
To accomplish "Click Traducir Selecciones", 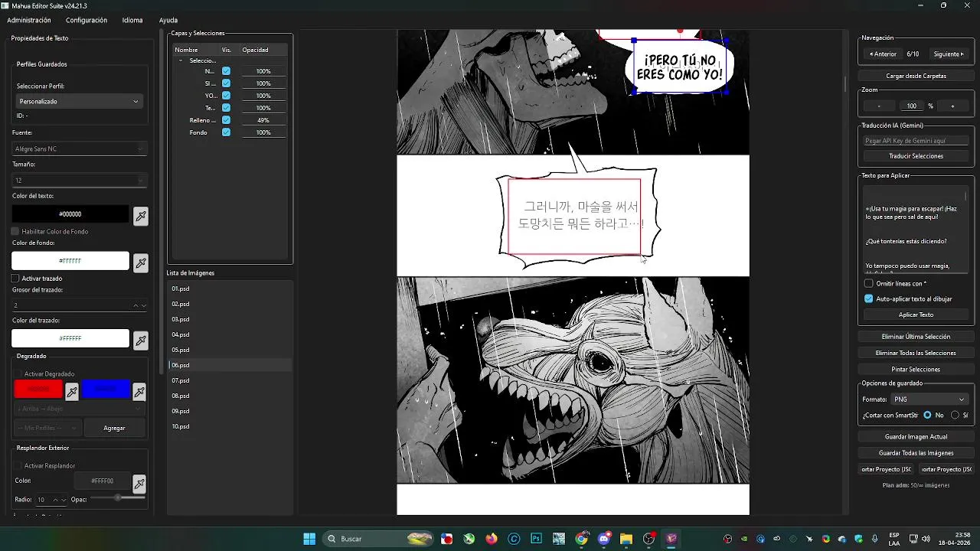I will 916,156.
